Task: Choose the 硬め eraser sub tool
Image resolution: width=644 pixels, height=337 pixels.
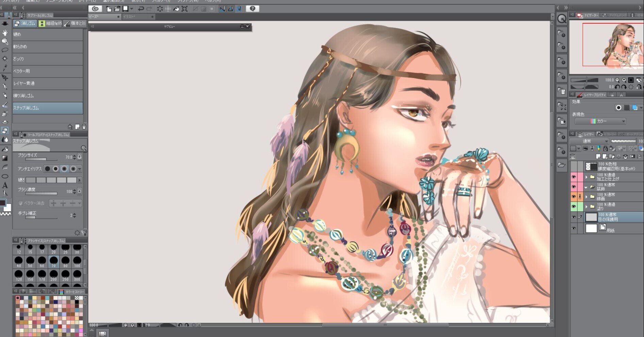Action: pos(48,34)
